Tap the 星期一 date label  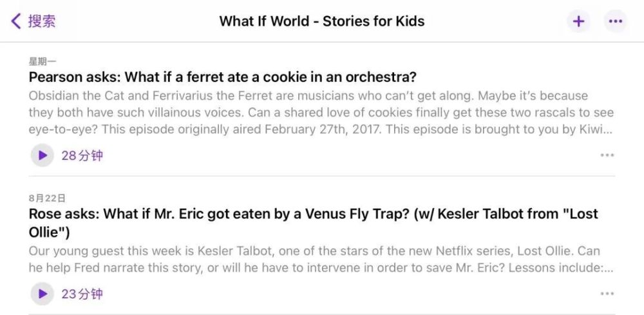click(43, 62)
